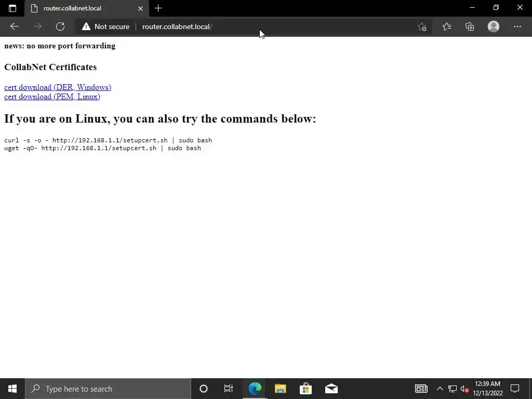The image size is (532, 399).
Task: Open the Mail app from taskbar
Action: (x=331, y=389)
